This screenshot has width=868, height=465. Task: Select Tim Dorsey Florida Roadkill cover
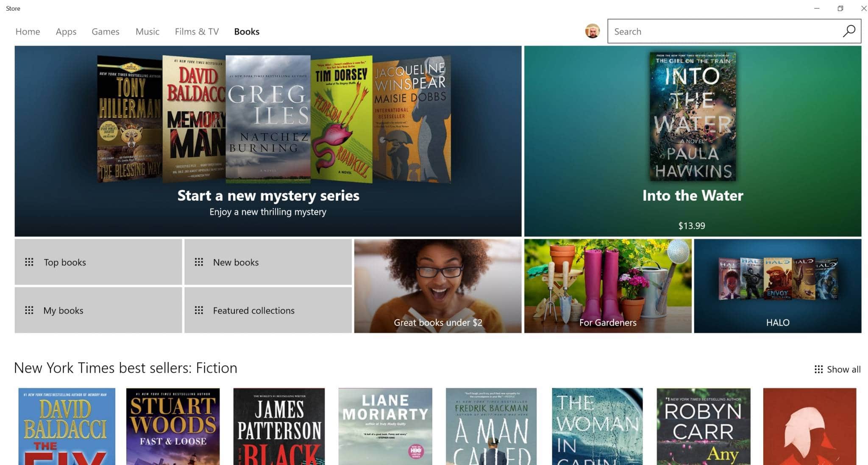coord(342,119)
